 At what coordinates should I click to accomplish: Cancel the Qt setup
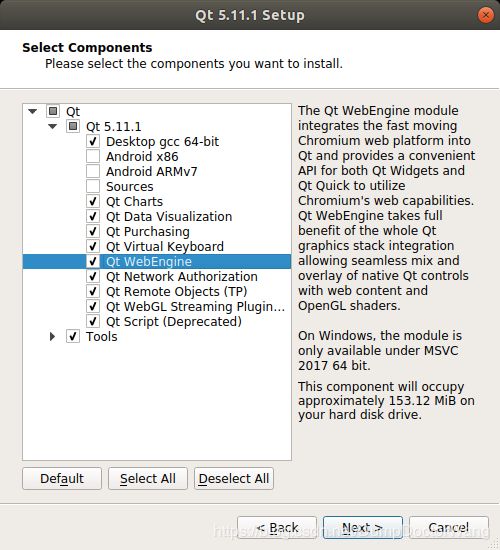click(449, 528)
